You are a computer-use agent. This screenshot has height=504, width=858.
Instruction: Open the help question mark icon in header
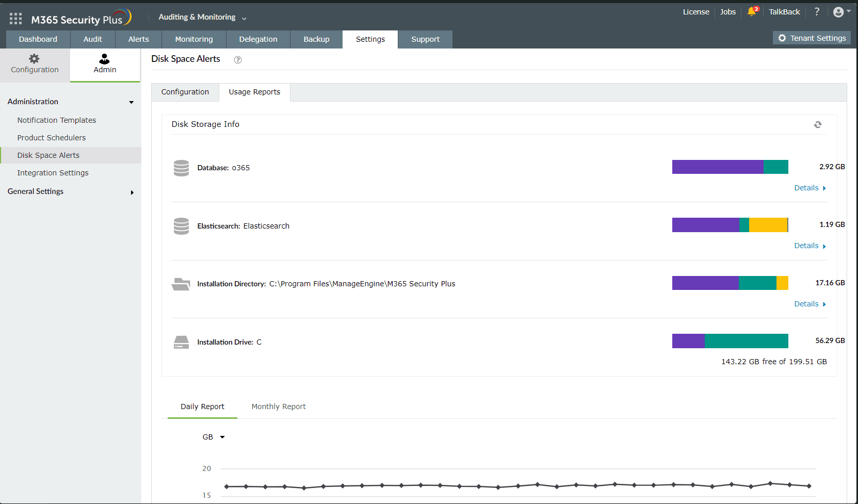[817, 12]
